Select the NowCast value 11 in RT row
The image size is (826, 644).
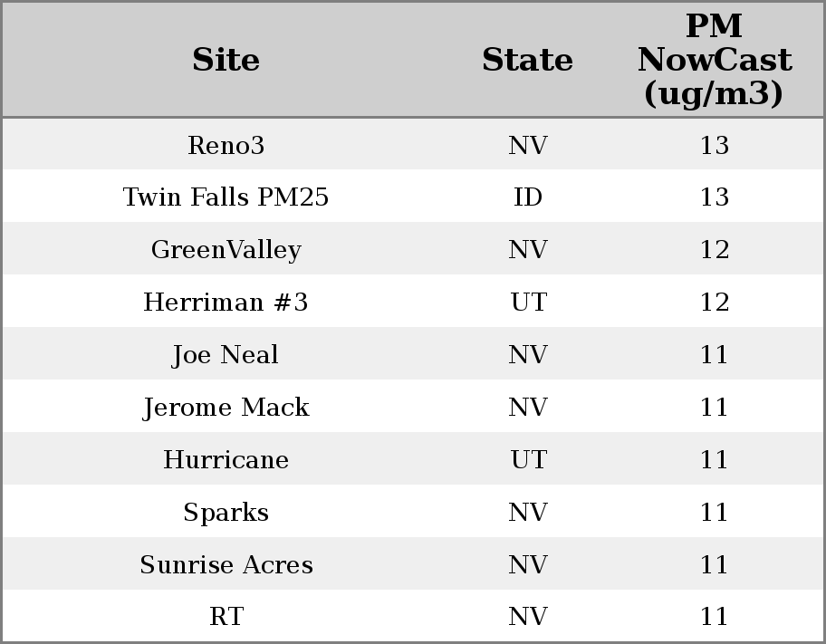pos(714,617)
